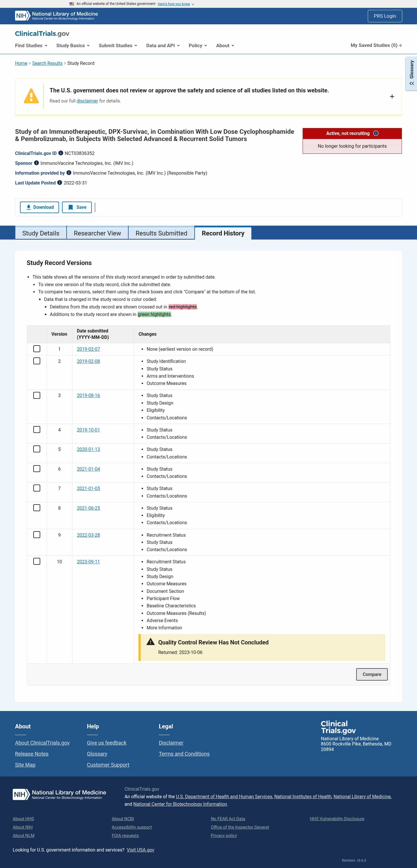Open the Submit Studies dropdown

[118, 45]
